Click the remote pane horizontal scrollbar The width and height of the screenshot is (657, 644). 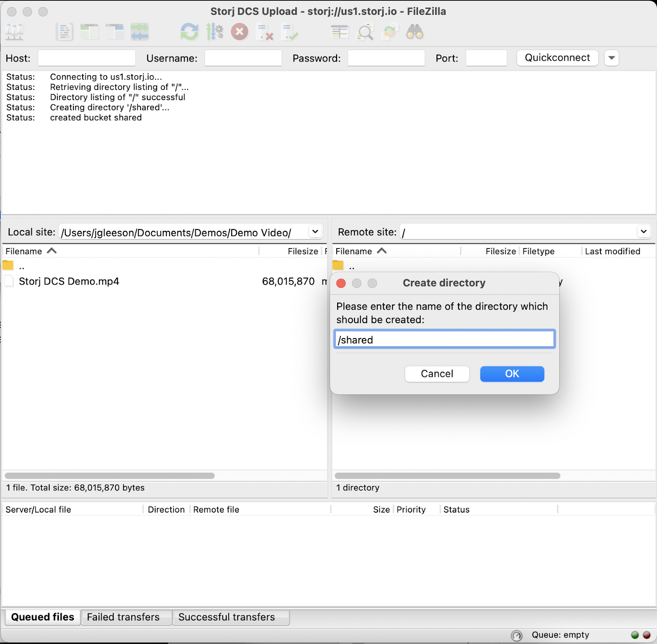pyautogui.click(x=447, y=476)
